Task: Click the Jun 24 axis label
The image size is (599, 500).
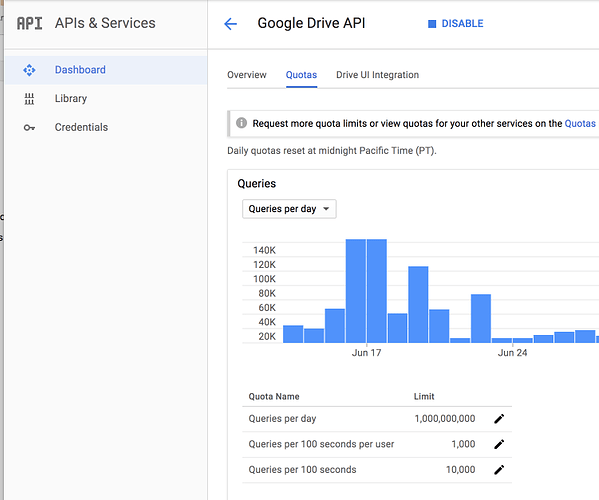Action: 512,353
